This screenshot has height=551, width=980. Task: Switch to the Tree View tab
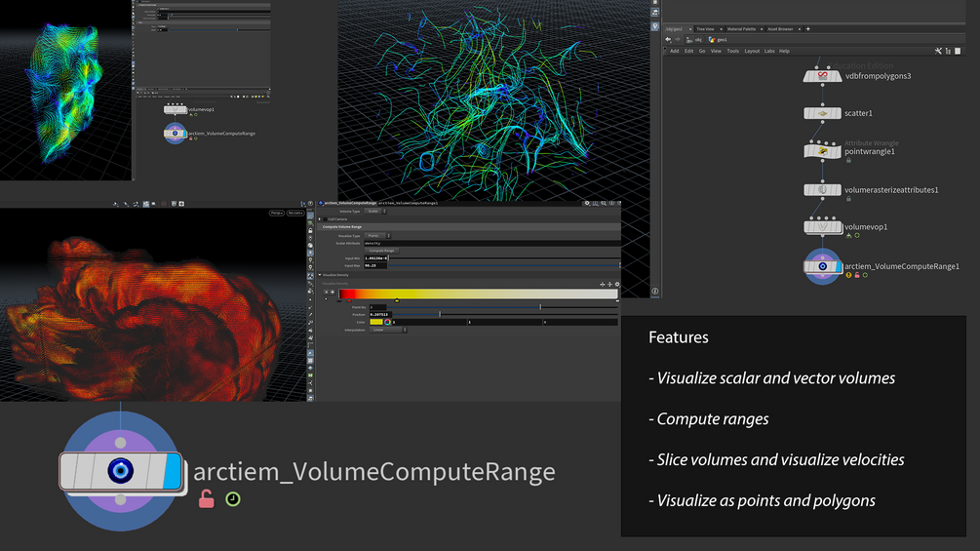click(x=705, y=28)
